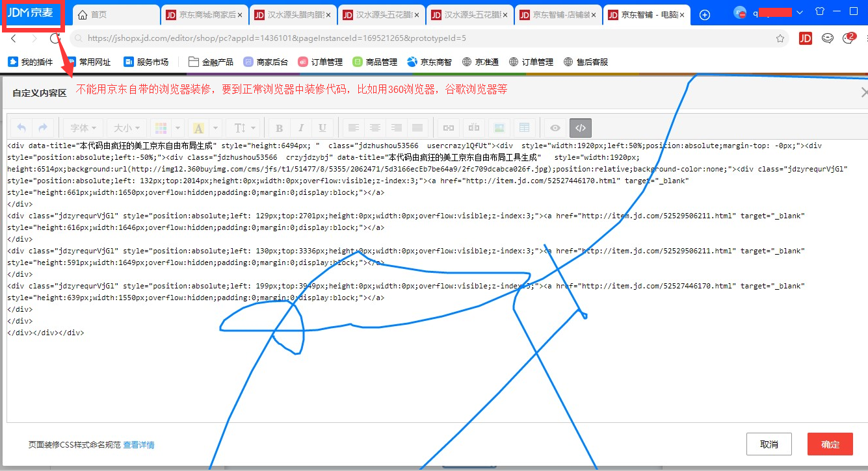Screen dimensions: 868x471
Task: Open 商家后台 bookmark
Action: tap(265, 62)
